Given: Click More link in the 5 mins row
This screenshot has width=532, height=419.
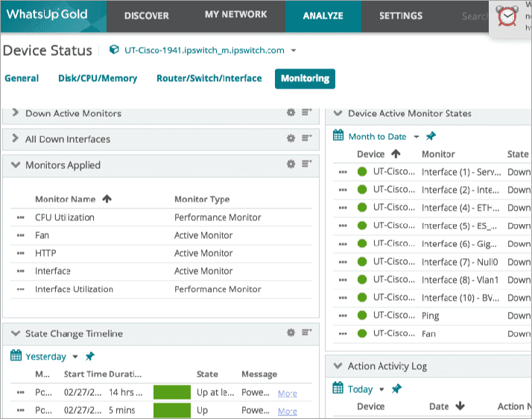Looking at the screenshot, I should (x=288, y=412).
